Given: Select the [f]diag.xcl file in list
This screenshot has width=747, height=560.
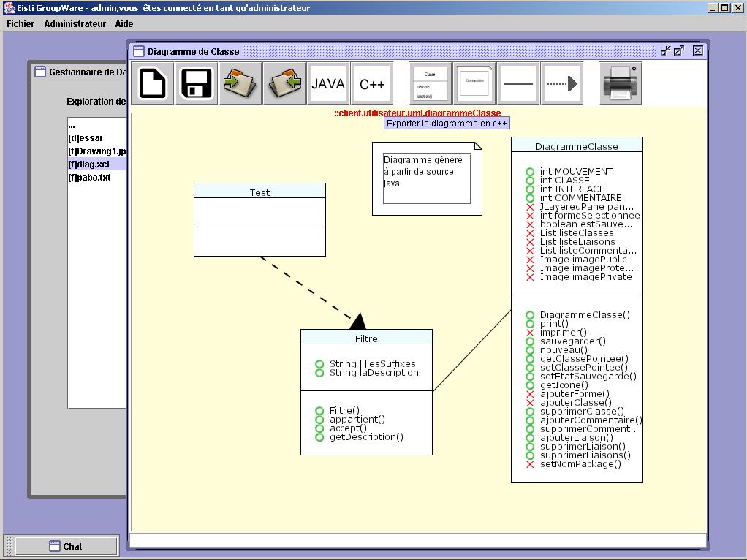Looking at the screenshot, I should click(x=88, y=164).
